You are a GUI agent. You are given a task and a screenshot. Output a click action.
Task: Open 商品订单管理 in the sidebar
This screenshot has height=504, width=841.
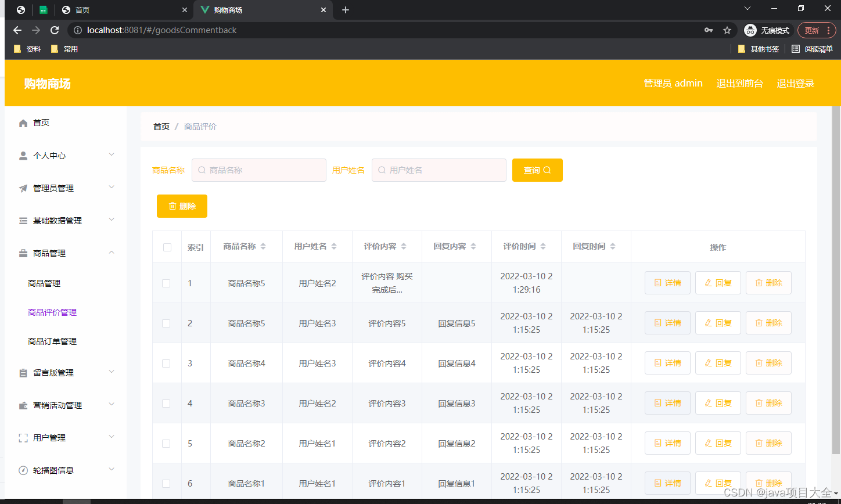pos(52,341)
